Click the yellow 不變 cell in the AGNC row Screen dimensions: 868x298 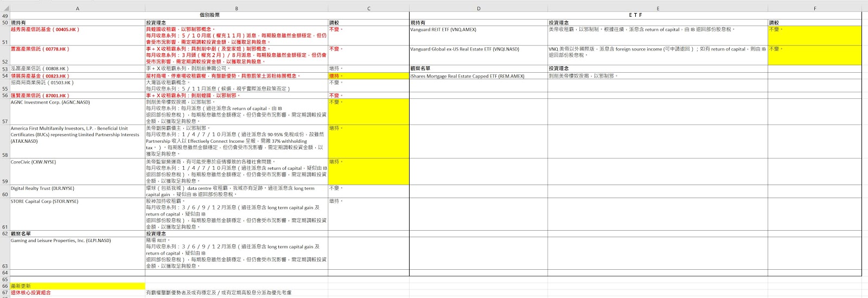pyautogui.click(x=368, y=112)
